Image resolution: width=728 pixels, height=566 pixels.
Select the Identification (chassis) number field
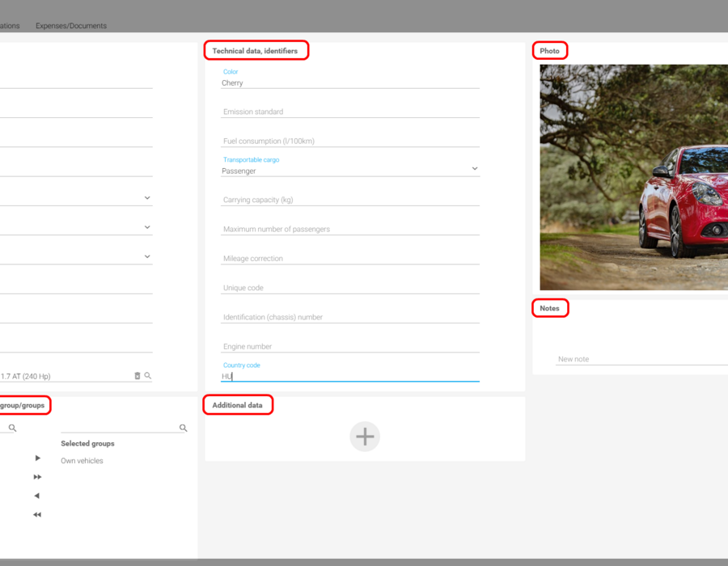[x=350, y=317]
